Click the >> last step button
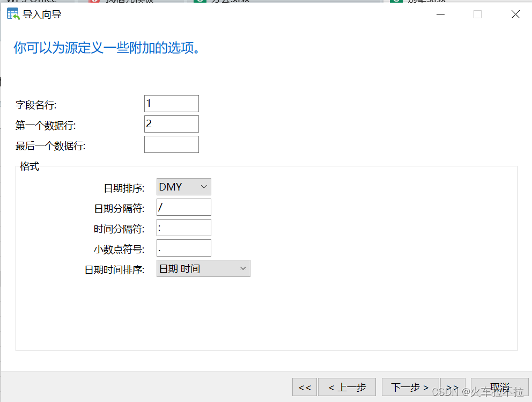This screenshot has height=402, width=532. click(453, 387)
